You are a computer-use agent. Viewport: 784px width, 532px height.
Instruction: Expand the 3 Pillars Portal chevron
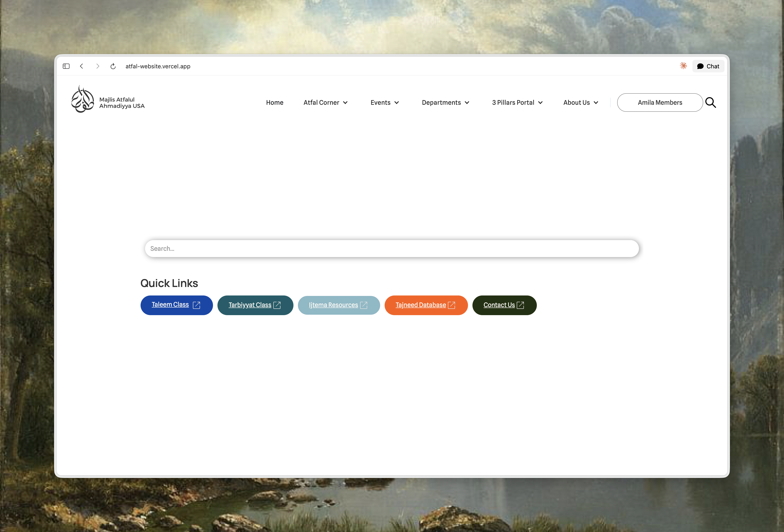[x=540, y=103]
